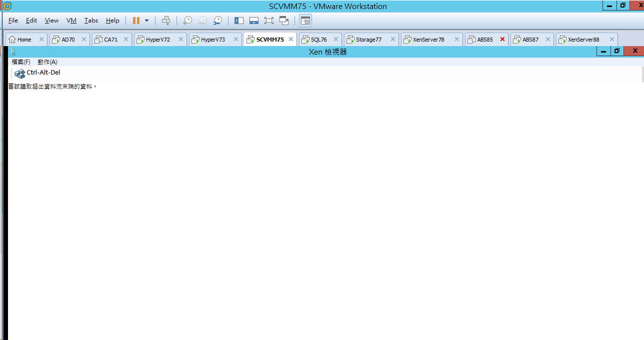
Task: Minimize the VMware Workstation window
Action: (609, 6)
